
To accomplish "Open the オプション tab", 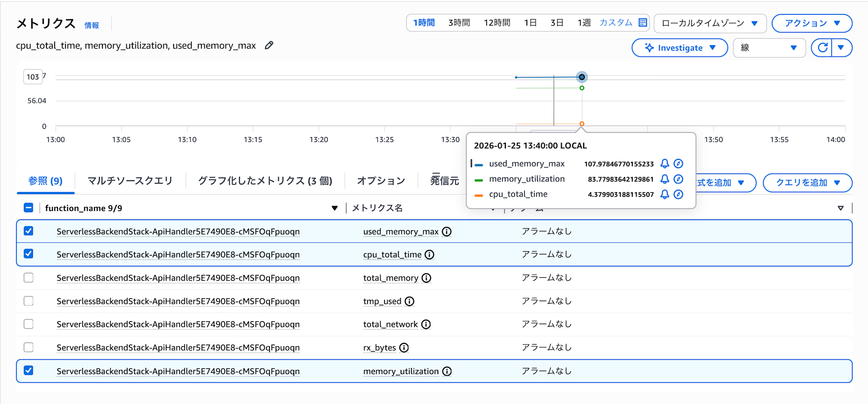I will pos(381,181).
